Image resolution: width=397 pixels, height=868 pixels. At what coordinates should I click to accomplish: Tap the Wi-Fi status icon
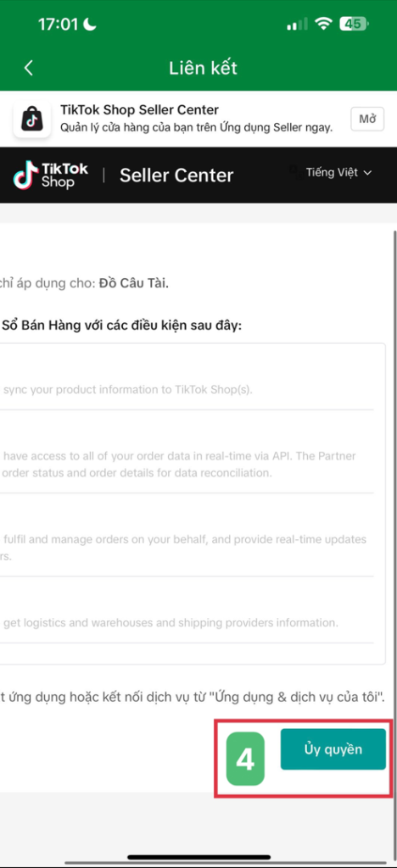tap(322, 24)
